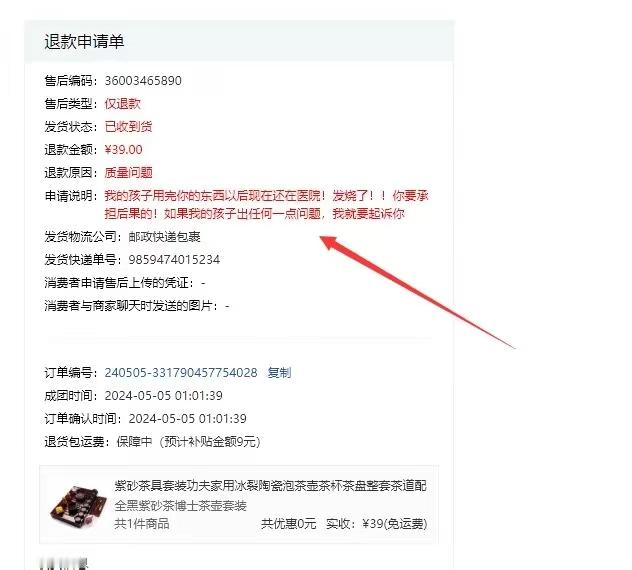
Task: Click the 全黑紫砂茶博士茶壶套装 variant text
Action: (180, 505)
